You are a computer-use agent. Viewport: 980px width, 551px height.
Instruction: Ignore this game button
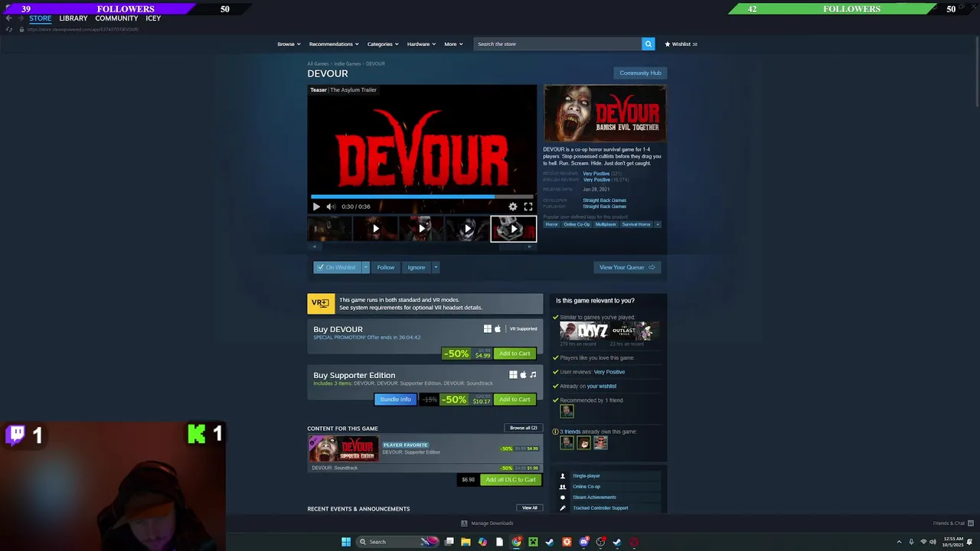click(x=416, y=267)
